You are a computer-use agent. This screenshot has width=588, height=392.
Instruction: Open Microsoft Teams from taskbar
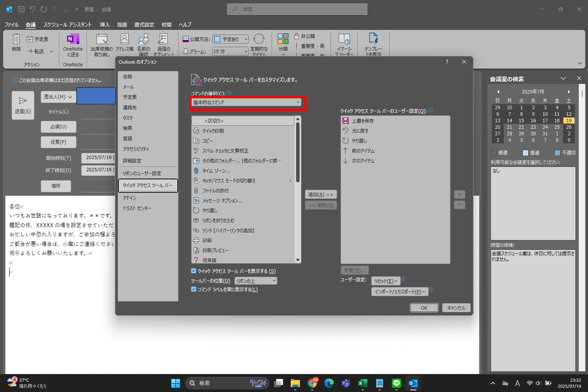pos(346,383)
